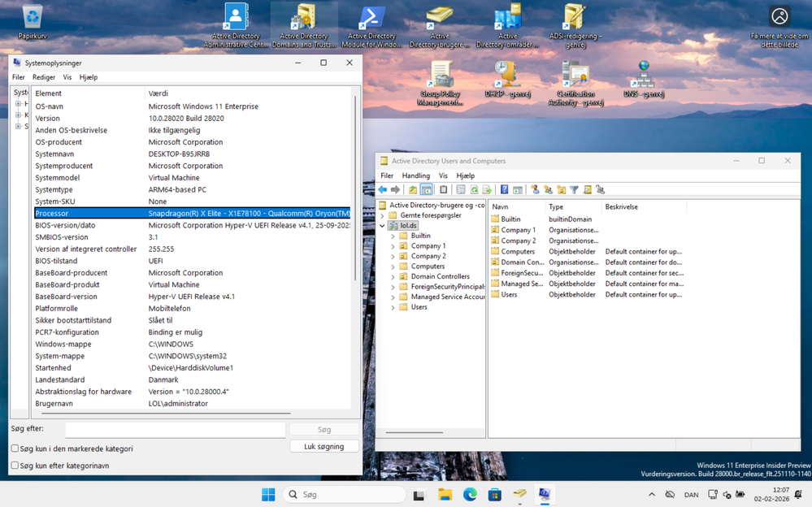Click the blue Help icon in AD toolbar
Screen dimensions: 812x507
(x=504, y=190)
